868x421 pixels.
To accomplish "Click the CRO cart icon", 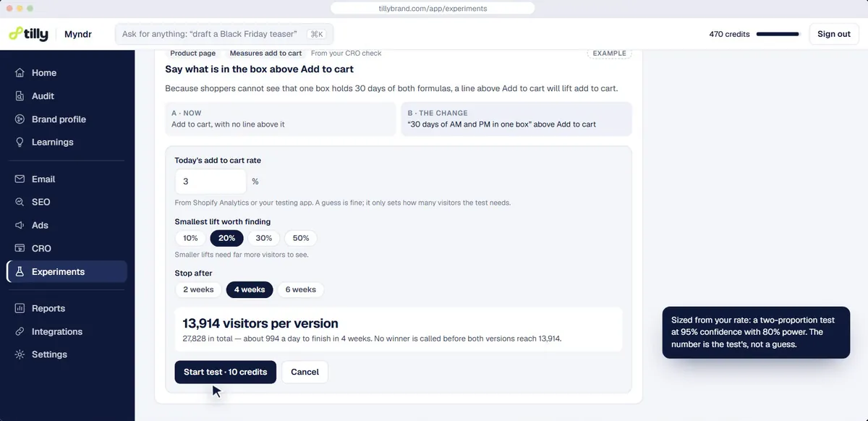I will click(x=20, y=249).
